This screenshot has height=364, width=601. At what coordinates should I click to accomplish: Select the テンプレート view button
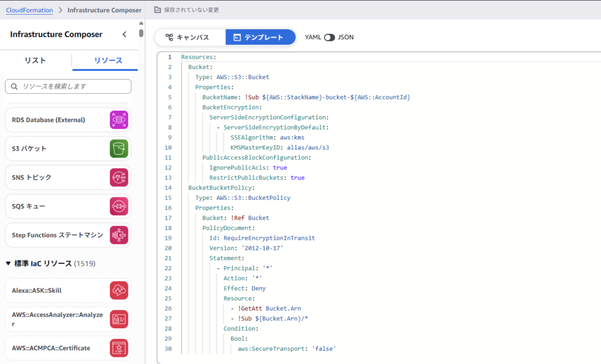tap(260, 38)
